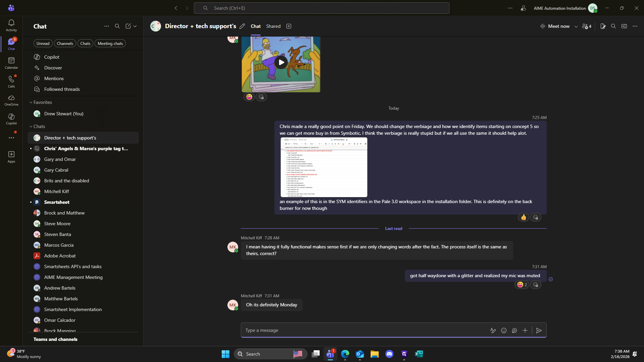This screenshot has height=362, width=644.
Task: Toggle the Channels filter chip
Action: pyautogui.click(x=65, y=44)
